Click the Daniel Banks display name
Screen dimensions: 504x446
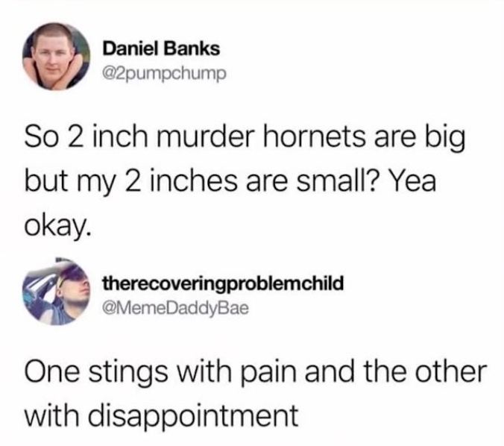(x=161, y=49)
